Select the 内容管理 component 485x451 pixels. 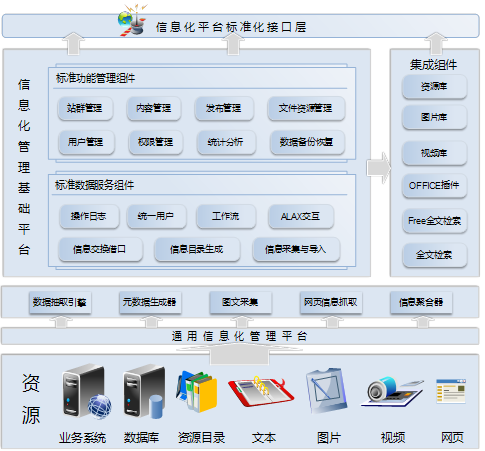tap(154, 108)
